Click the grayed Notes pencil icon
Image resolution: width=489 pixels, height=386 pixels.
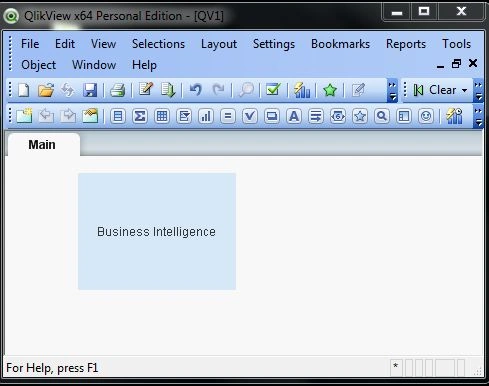[x=358, y=90]
